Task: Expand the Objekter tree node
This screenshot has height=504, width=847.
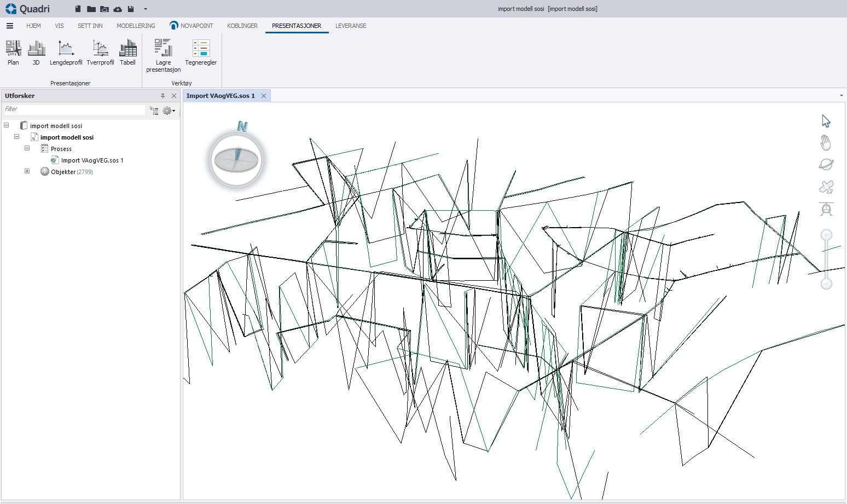Action: pyautogui.click(x=27, y=171)
